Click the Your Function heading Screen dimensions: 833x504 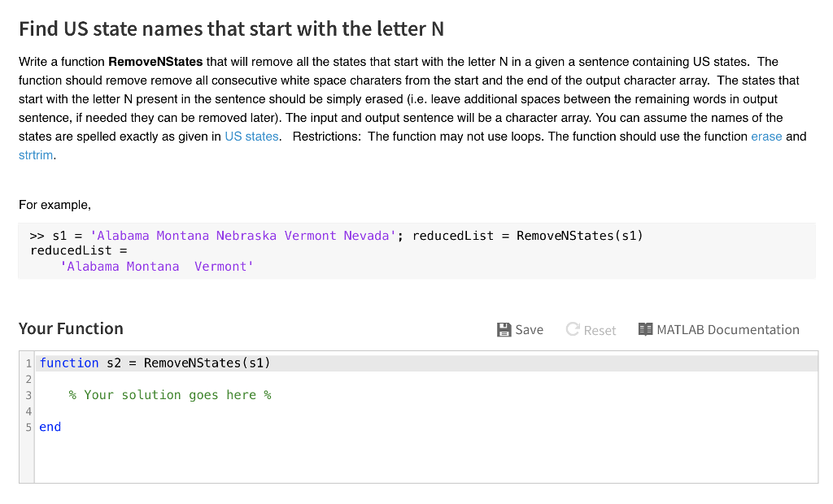[x=70, y=328]
